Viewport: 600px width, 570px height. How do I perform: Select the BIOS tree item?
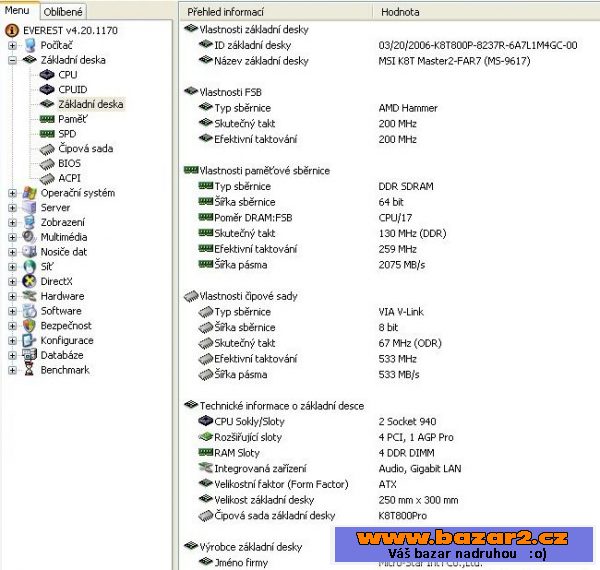tap(69, 163)
